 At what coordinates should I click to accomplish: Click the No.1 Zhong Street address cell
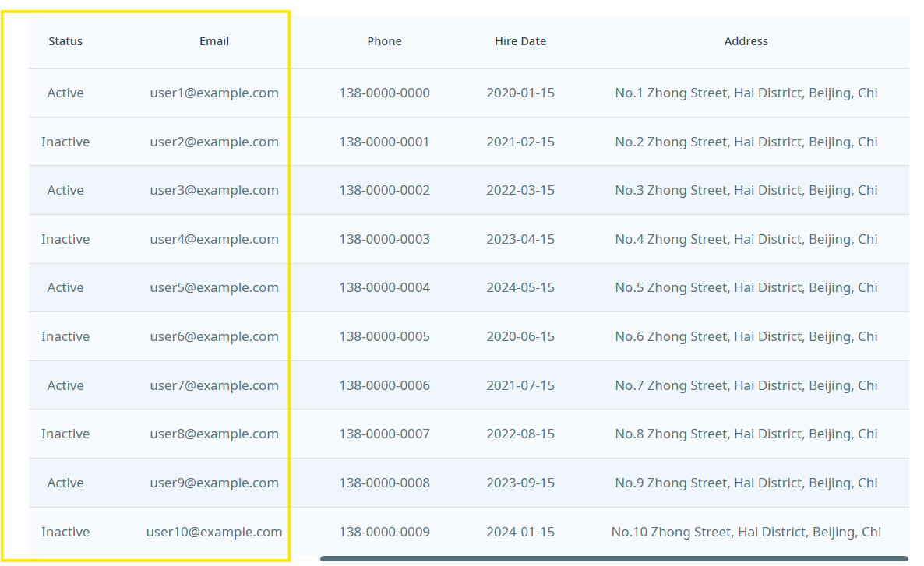tap(746, 93)
